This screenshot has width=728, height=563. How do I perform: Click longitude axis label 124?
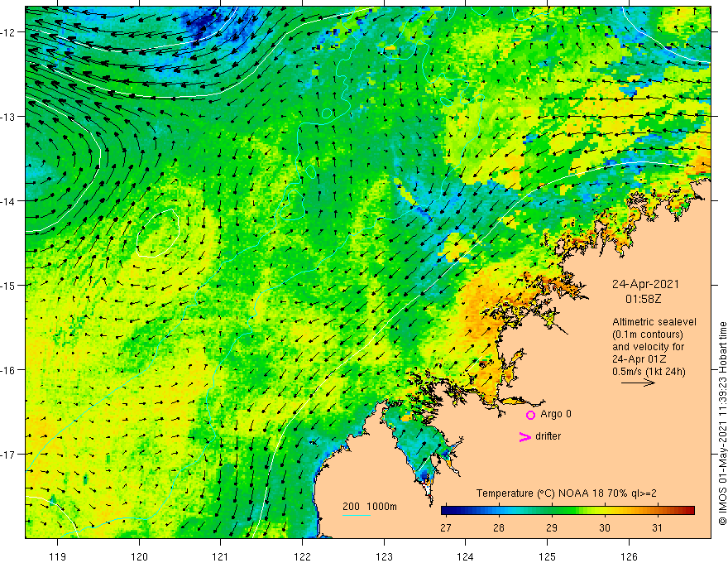(x=466, y=557)
